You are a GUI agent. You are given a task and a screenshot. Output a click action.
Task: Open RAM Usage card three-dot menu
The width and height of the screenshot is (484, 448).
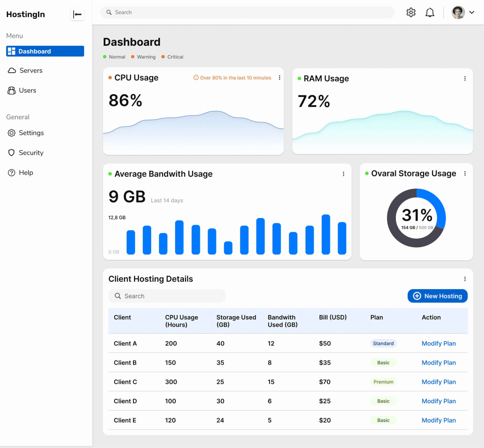point(465,79)
